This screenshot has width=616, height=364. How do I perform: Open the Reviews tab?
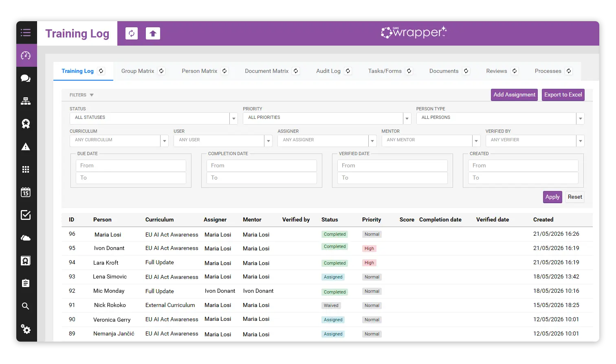click(497, 71)
